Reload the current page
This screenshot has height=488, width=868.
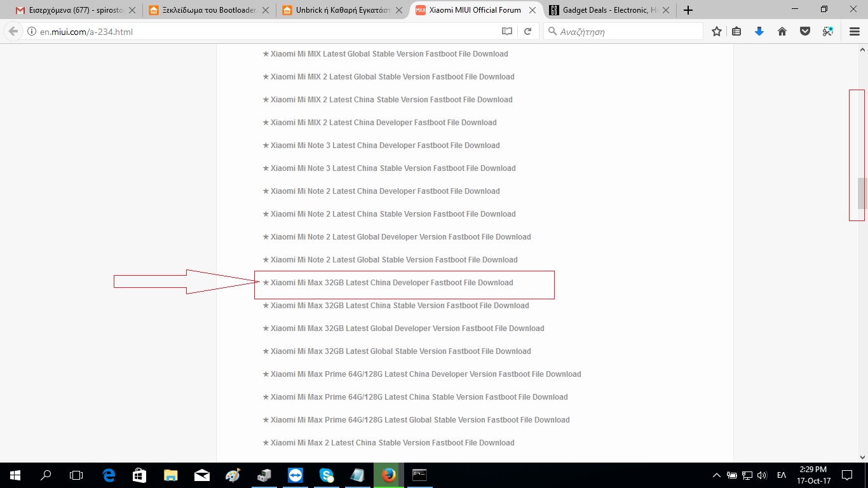(527, 31)
